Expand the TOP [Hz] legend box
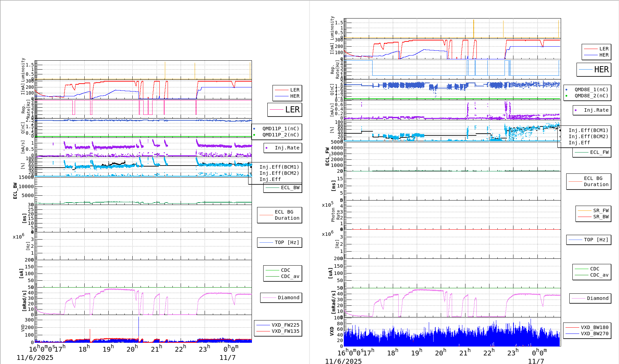This screenshot has width=619, height=364. point(279,242)
